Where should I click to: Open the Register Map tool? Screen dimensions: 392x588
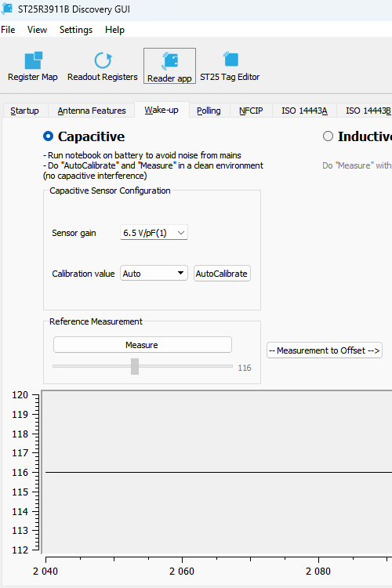point(33,66)
